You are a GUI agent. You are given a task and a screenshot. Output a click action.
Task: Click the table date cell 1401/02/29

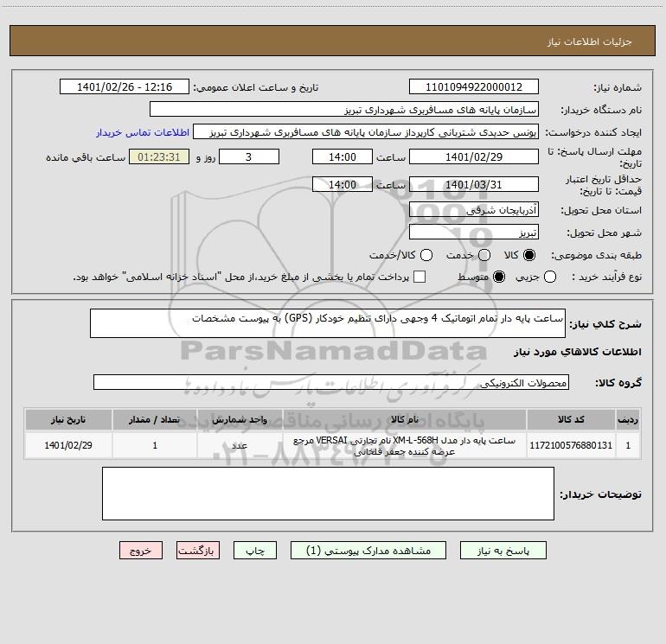pyautogui.click(x=68, y=445)
